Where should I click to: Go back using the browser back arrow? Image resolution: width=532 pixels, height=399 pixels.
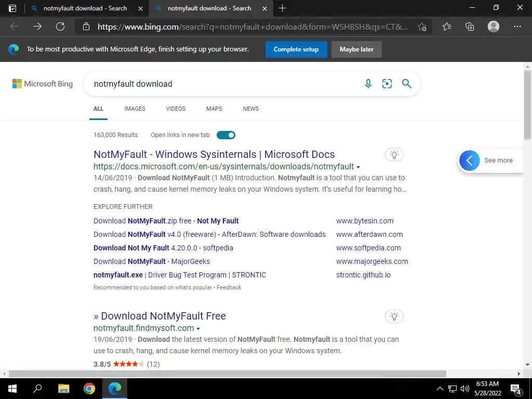[x=14, y=26]
